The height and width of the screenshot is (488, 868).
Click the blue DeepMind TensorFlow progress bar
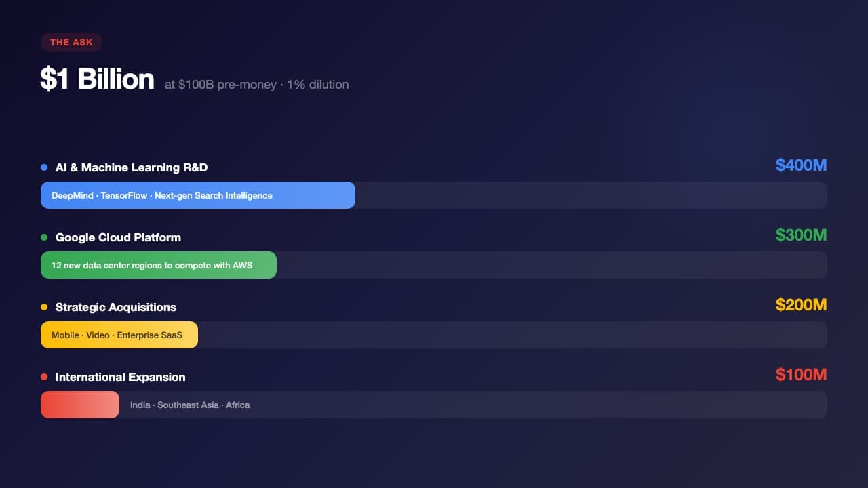click(x=198, y=195)
